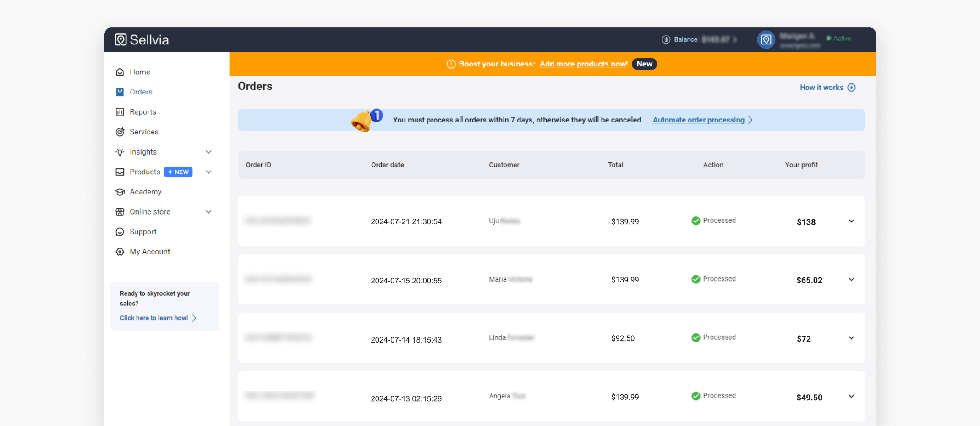Expand the order row with $65.02 profit
The height and width of the screenshot is (426, 980).
pyautogui.click(x=851, y=280)
